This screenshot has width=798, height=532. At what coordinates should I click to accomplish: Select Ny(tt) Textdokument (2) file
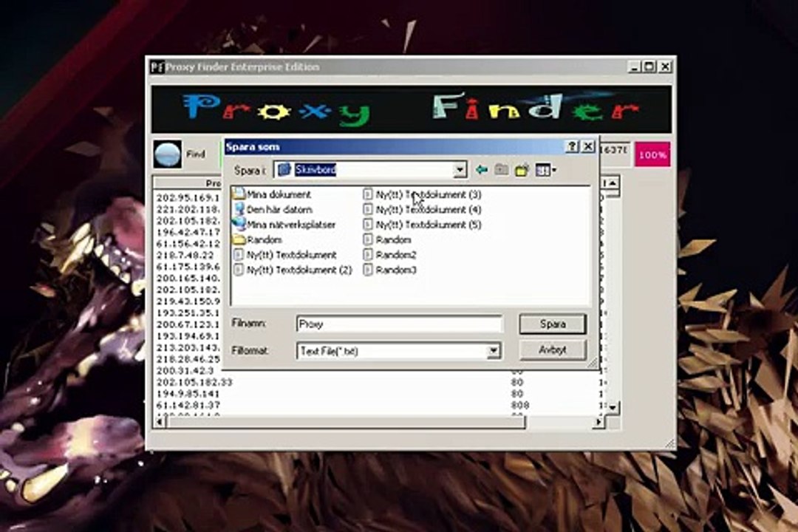point(293,270)
